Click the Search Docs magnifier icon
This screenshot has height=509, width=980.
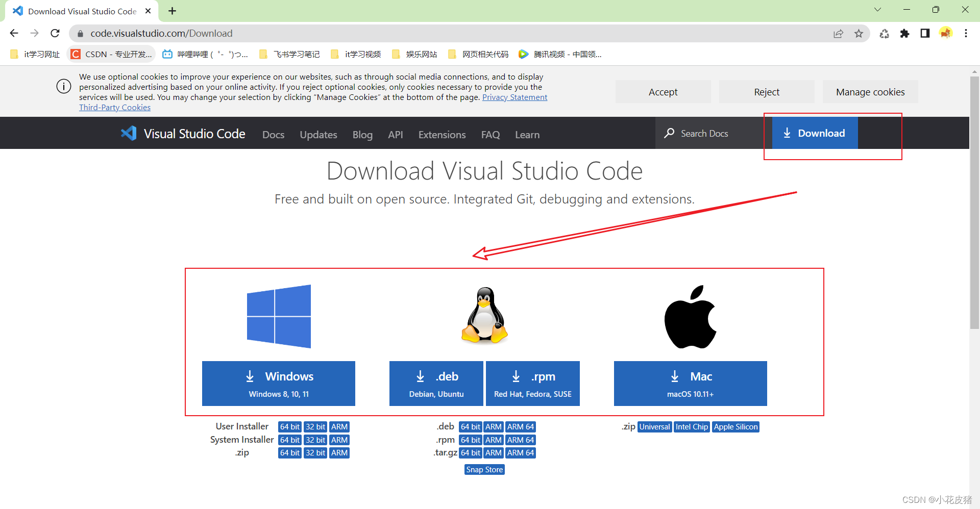pos(669,133)
